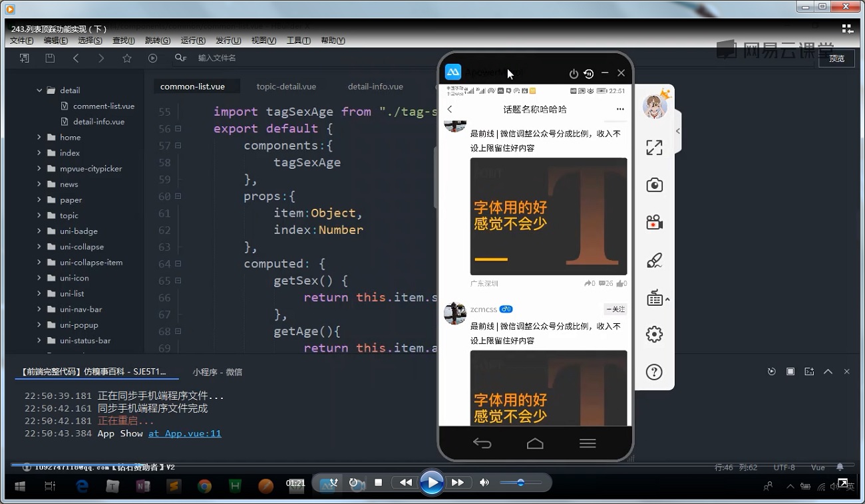
Task: Collapse the detail folder
Action: (40, 90)
